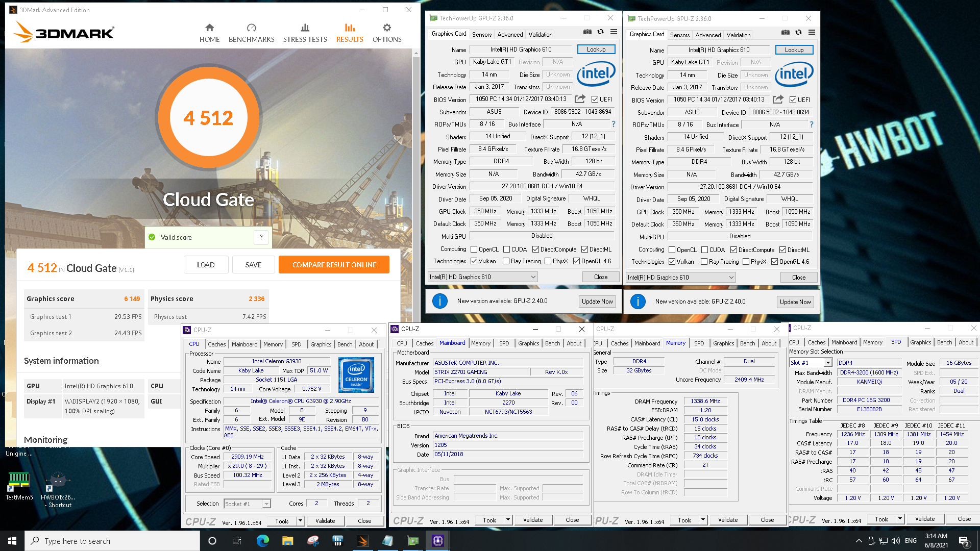Open 3DMark OPTIONS gear
Screen dimensions: 980x551
click(387, 33)
